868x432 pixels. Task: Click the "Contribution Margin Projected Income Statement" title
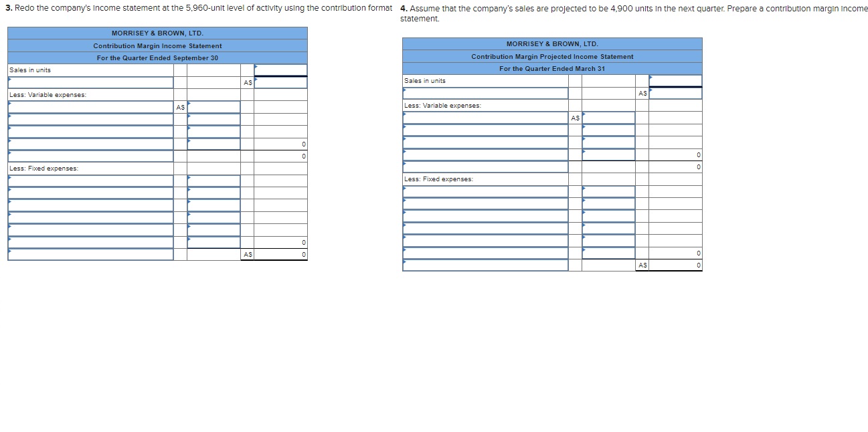[552, 56]
